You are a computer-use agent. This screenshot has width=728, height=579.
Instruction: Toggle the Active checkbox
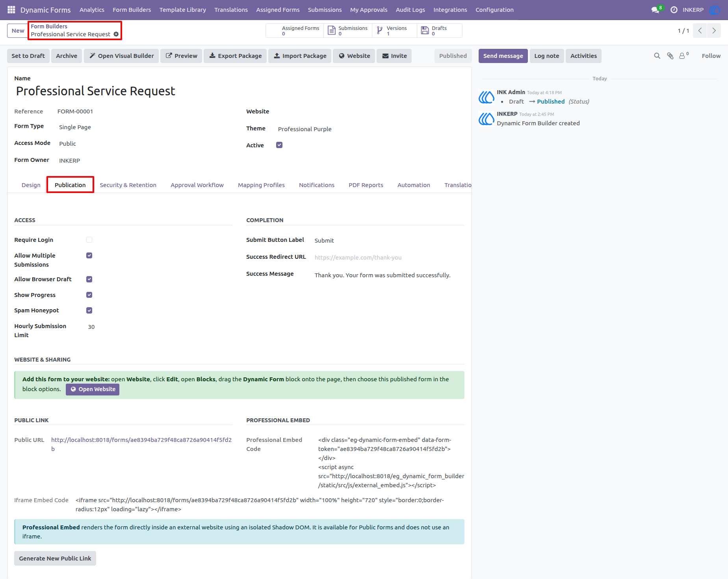279,145
